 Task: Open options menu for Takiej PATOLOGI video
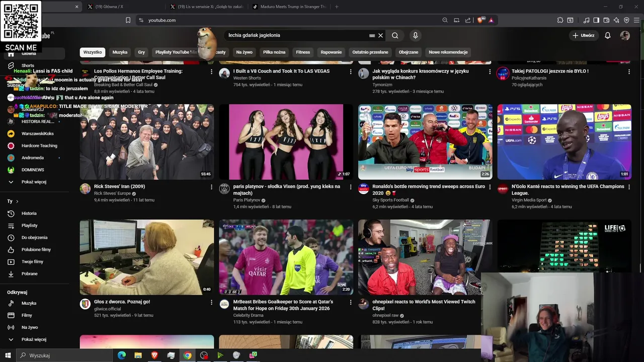(x=629, y=72)
